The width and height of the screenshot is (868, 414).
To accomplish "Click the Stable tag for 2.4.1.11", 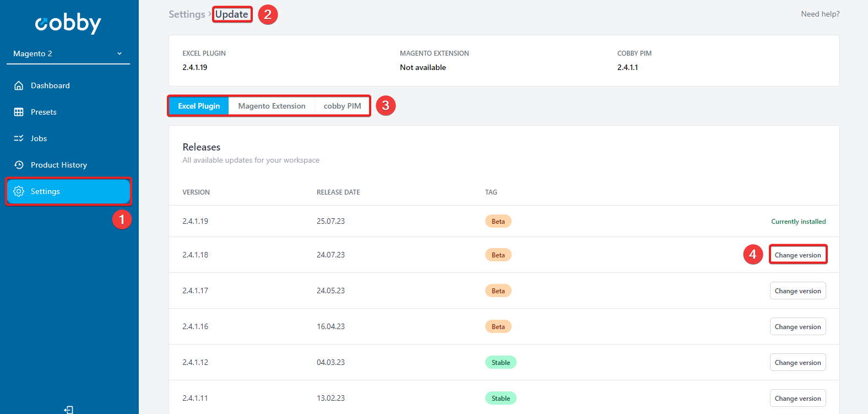I will (x=501, y=398).
